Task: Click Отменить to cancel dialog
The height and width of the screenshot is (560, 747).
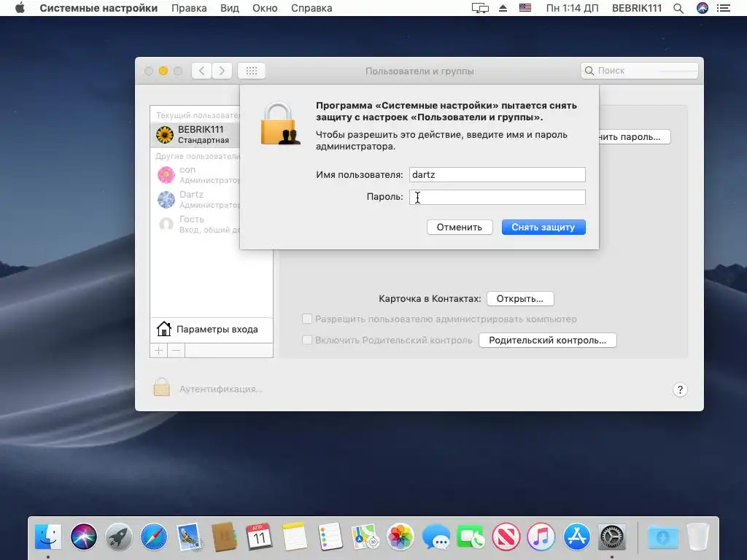Action: [460, 227]
